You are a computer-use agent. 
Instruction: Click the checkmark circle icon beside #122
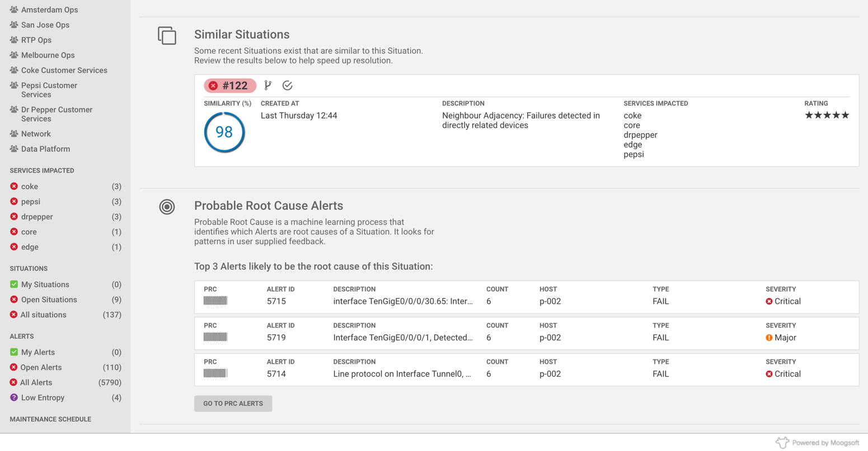pyautogui.click(x=288, y=86)
